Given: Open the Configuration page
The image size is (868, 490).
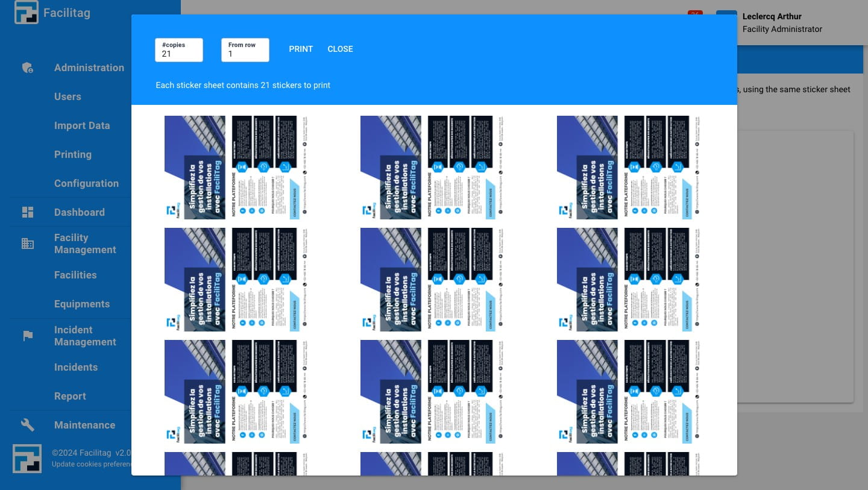Looking at the screenshot, I should tap(86, 183).
